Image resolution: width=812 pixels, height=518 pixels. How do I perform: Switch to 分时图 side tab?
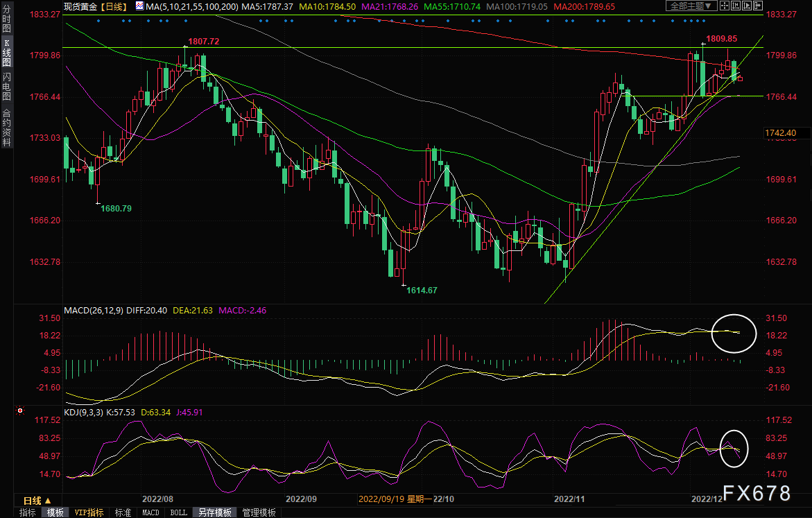coord(6,19)
